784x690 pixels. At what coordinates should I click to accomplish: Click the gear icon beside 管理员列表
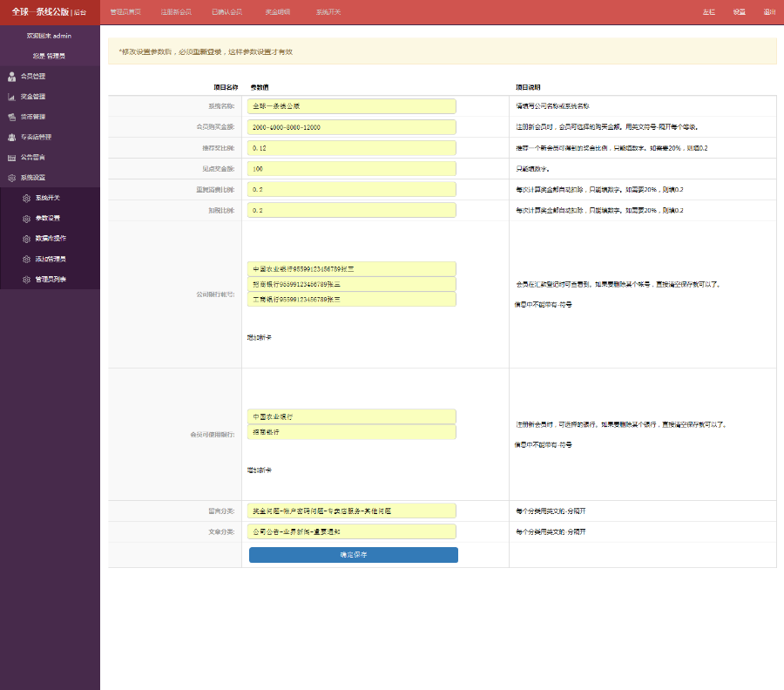pyautogui.click(x=26, y=280)
